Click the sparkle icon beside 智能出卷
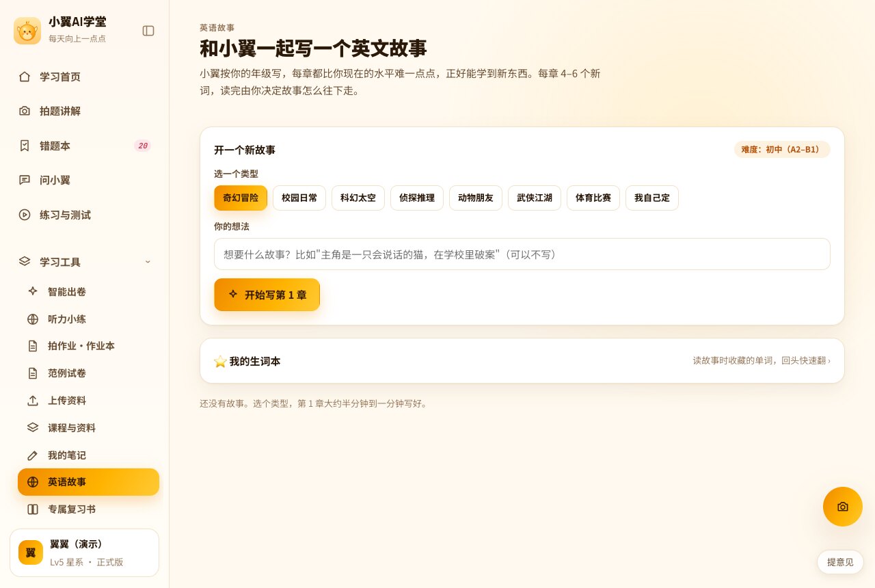The height and width of the screenshot is (588, 875). tap(33, 291)
